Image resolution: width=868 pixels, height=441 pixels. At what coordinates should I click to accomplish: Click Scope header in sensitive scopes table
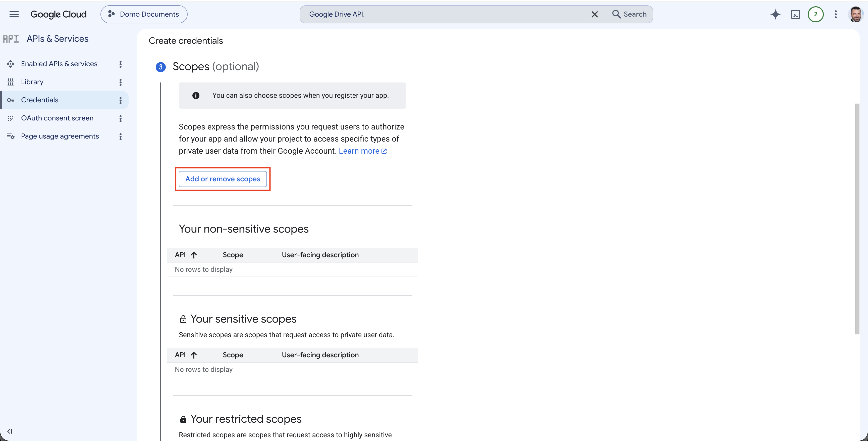pyautogui.click(x=233, y=355)
